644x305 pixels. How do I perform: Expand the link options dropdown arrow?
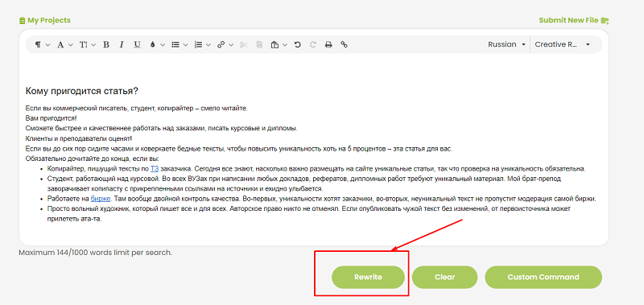(x=231, y=45)
